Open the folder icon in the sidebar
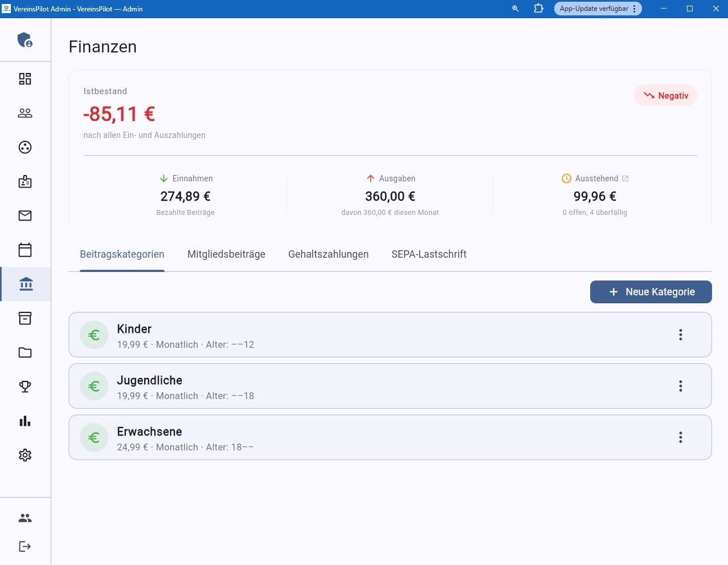 click(24, 352)
